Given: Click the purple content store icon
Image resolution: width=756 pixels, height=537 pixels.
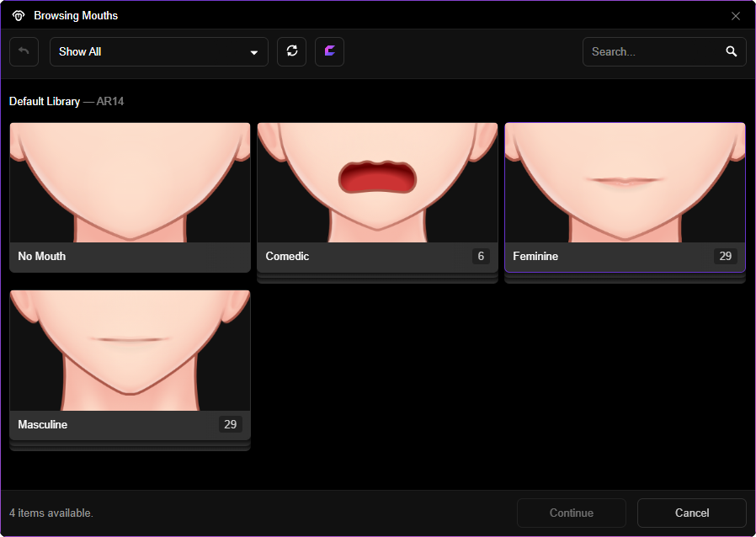Looking at the screenshot, I should pos(329,51).
